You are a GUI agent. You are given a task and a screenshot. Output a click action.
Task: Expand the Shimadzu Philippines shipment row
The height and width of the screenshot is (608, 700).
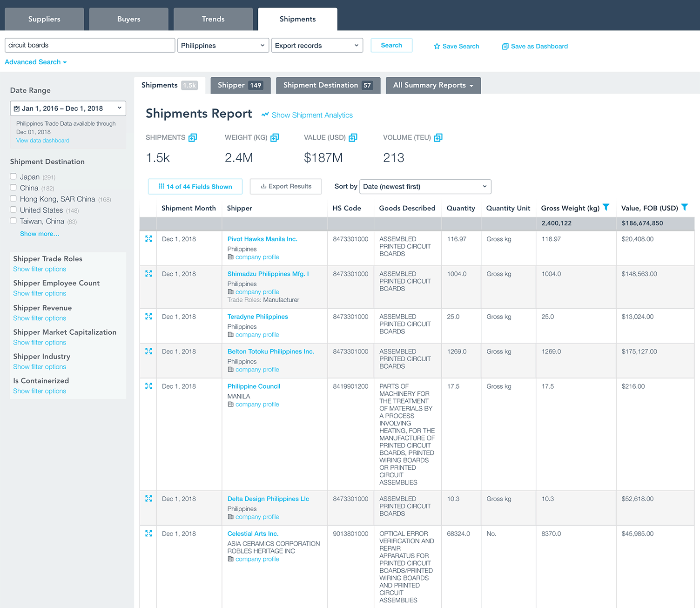(x=148, y=274)
